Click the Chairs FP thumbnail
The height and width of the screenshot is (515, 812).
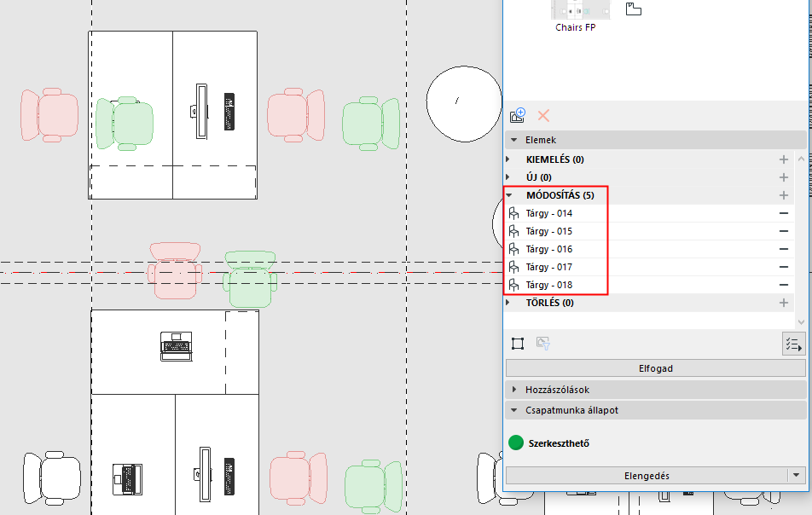tap(580, 9)
